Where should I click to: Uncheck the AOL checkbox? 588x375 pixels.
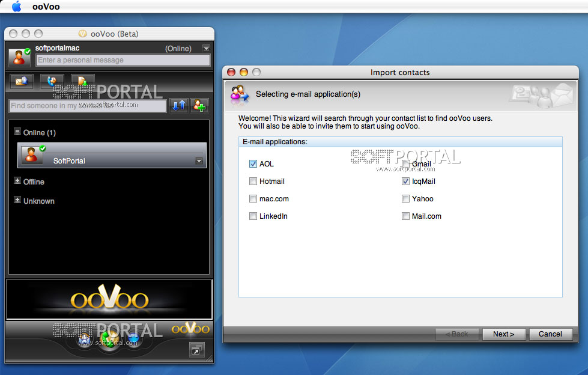pos(253,163)
